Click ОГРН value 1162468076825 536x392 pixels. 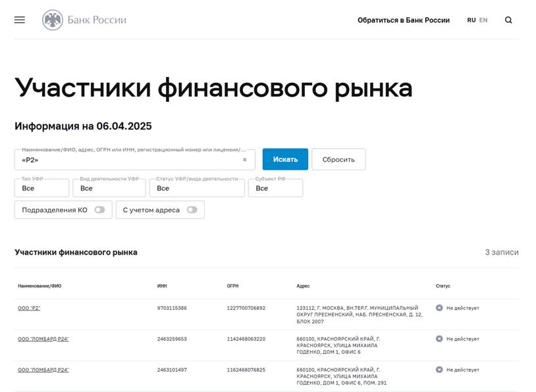pyautogui.click(x=246, y=370)
